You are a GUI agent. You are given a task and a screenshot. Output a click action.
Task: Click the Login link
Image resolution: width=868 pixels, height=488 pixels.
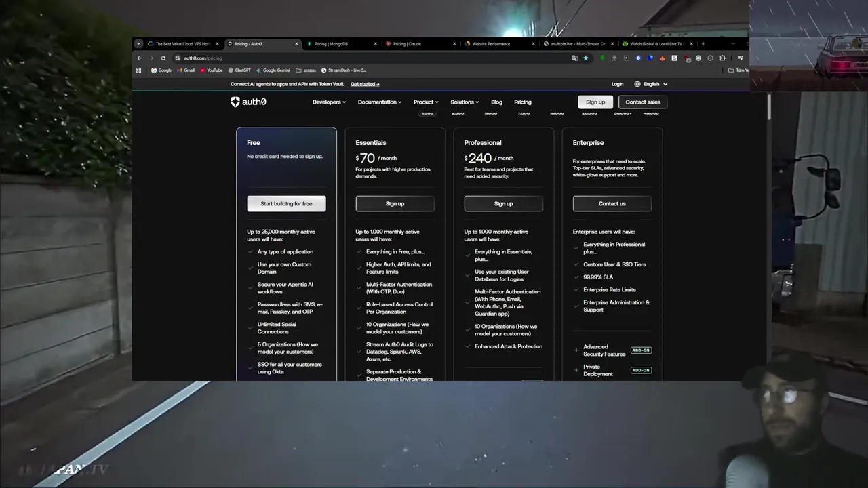pyautogui.click(x=617, y=84)
